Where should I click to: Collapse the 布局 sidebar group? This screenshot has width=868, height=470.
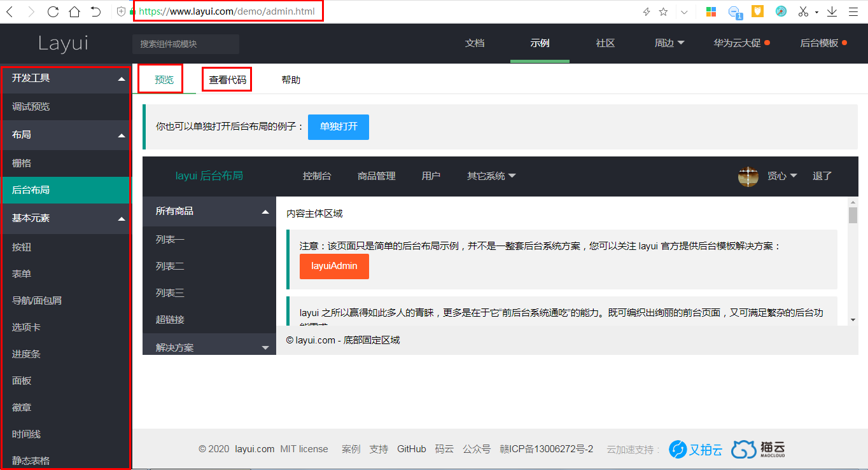point(66,135)
